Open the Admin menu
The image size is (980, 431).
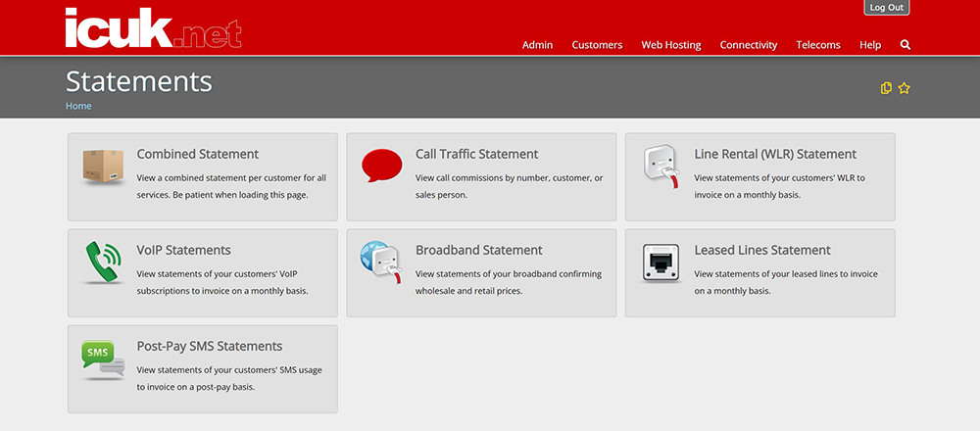(537, 45)
